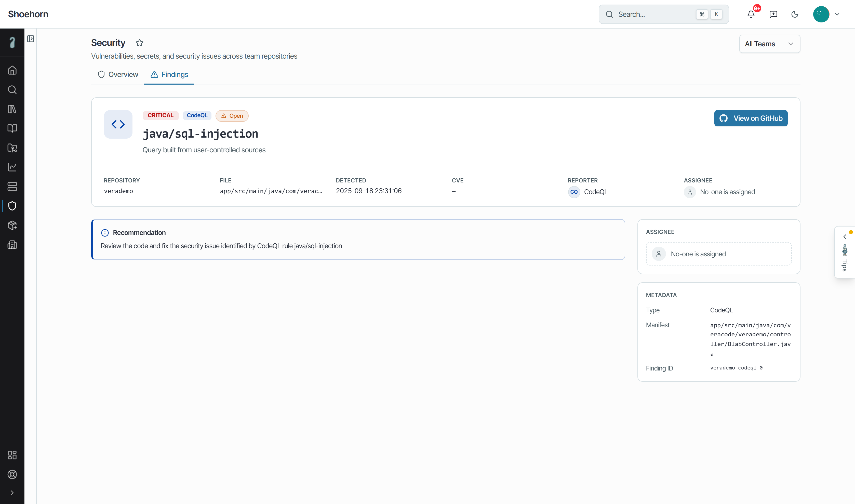Screen dimensions: 855x504
Task: Open the line chart analytics icon
Action: coord(12,167)
